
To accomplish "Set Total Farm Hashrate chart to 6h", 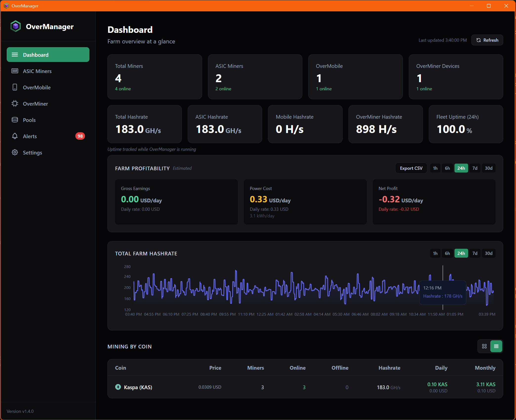I will pos(447,253).
